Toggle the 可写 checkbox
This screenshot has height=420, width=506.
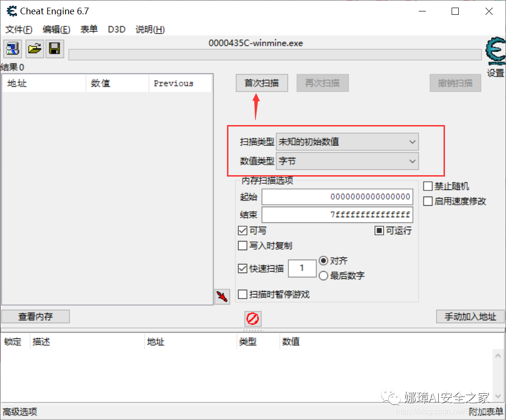coord(243,231)
